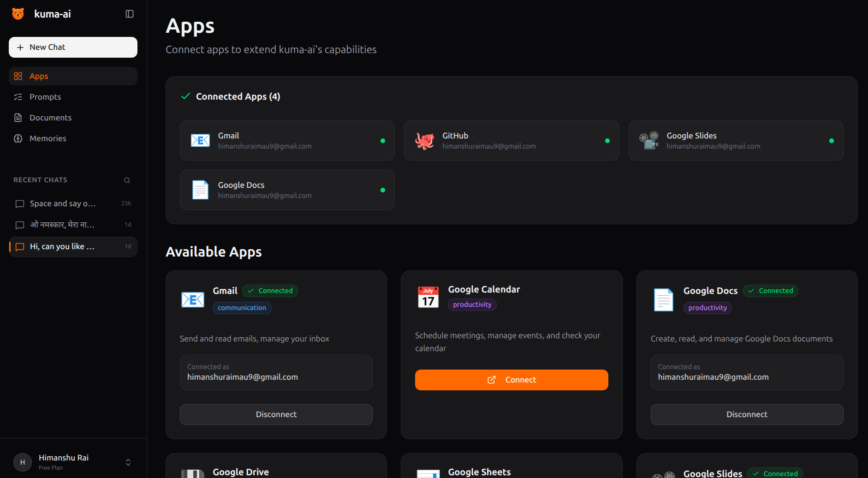Expand the Himanshu Rai account menu
The image size is (868, 478).
(x=128, y=462)
